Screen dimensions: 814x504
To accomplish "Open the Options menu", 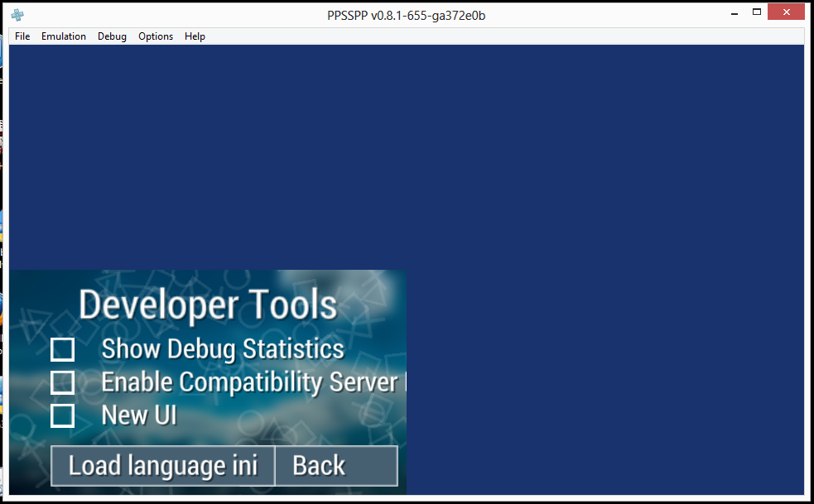I will coord(156,36).
